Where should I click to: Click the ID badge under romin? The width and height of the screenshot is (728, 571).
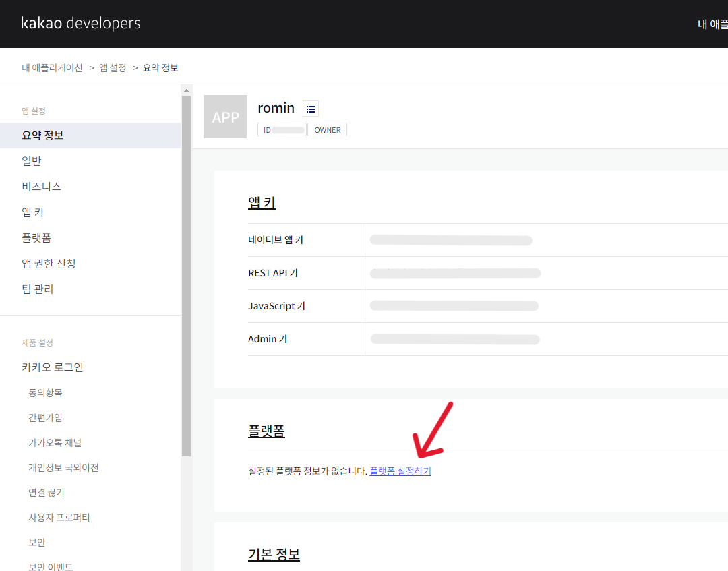(282, 130)
